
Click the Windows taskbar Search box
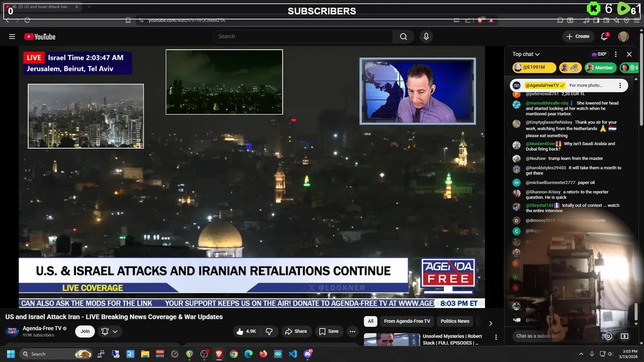coord(56,354)
